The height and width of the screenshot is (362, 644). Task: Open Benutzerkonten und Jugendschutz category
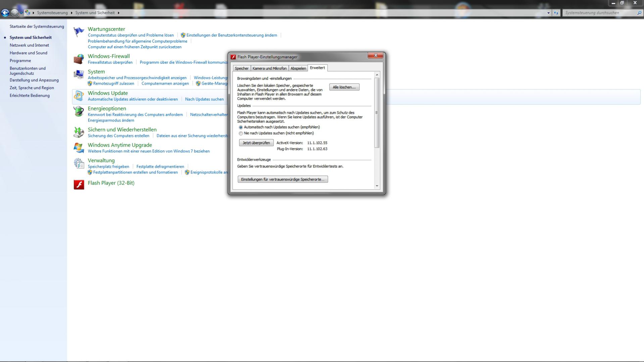point(28,71)
